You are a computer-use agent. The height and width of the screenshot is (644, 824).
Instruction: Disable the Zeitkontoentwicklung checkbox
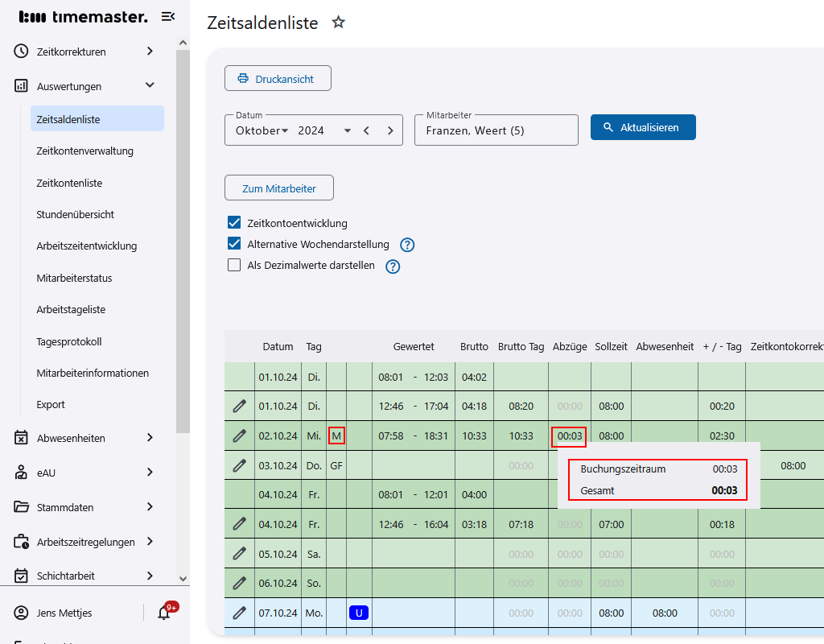click(x=233, y=223)
